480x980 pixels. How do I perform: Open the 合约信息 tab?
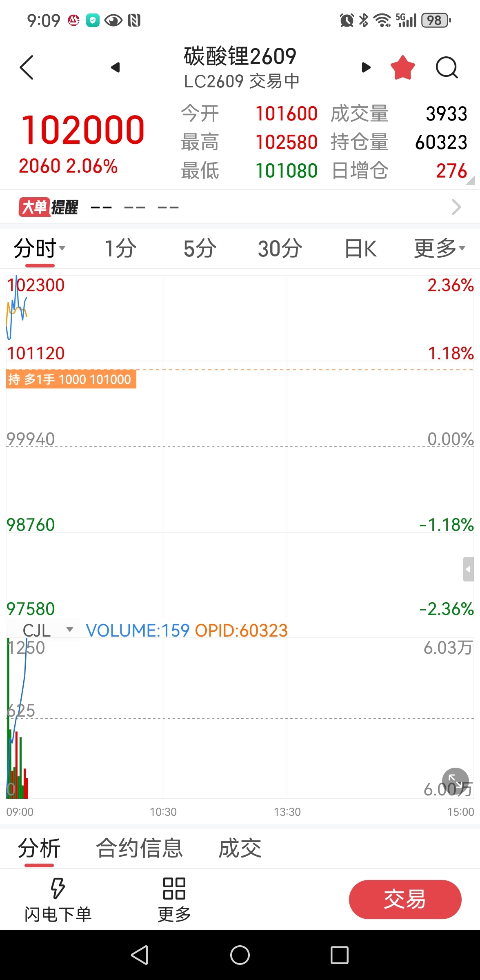tap(139, 848)
